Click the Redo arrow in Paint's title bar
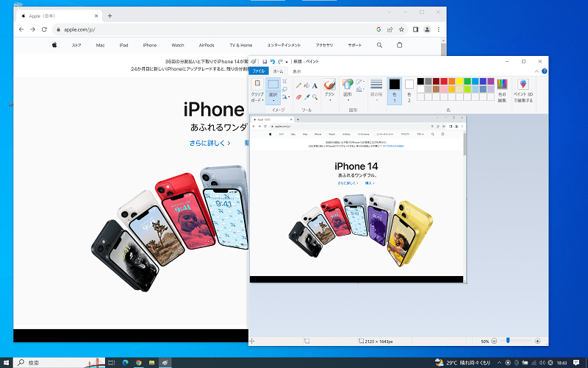 pyautogui.click(x=280, y=62)
